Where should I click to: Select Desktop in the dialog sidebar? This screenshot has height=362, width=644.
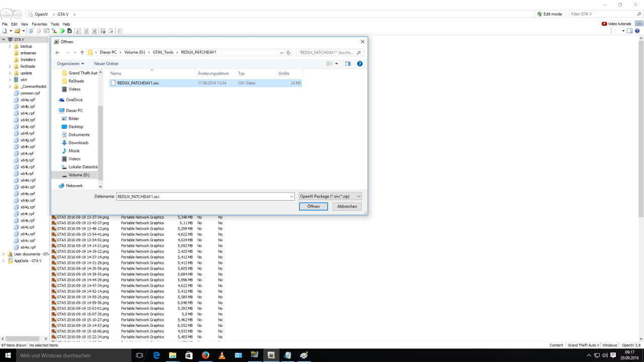tap(76, 127)
